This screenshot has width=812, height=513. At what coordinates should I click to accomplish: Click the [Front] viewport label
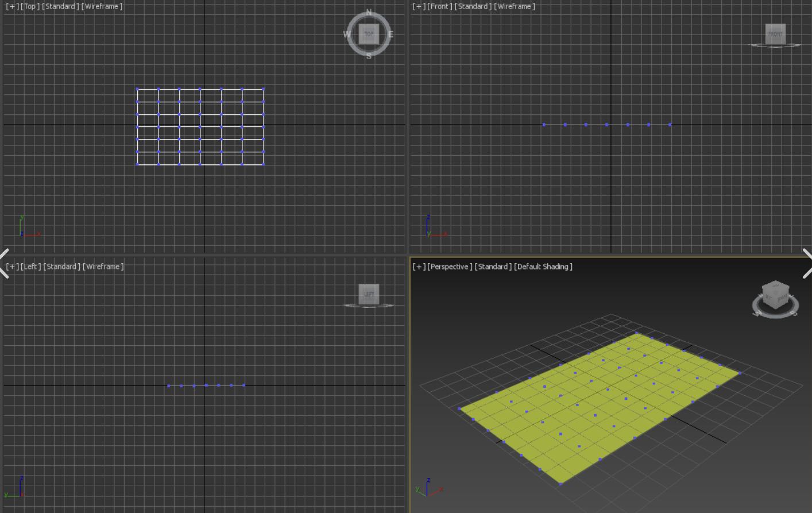(439, 6)
